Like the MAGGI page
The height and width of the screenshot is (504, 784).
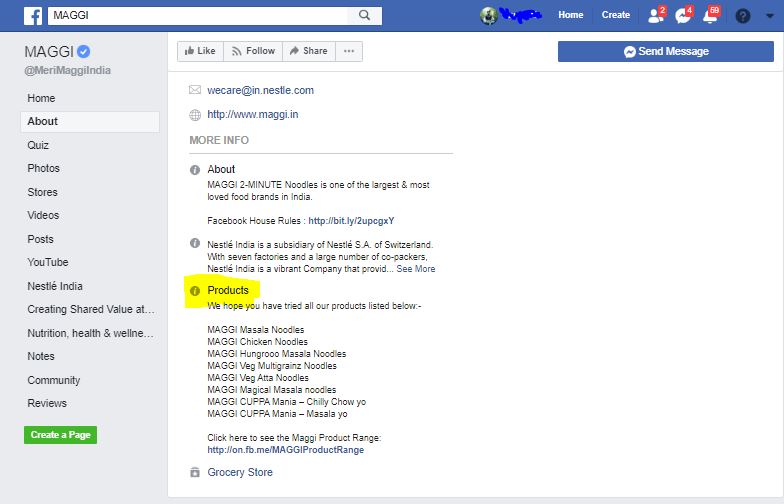click(x=198, y=51)
